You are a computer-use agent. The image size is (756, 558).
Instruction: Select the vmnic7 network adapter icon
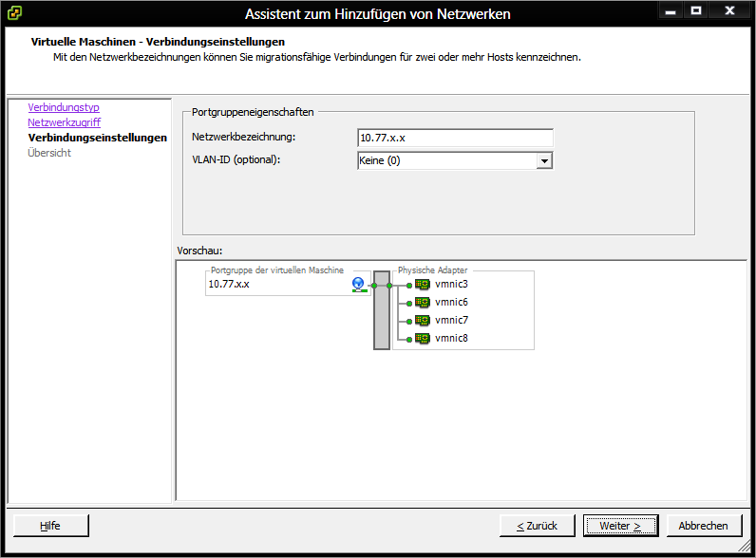pyautogui.click(x=423, y=321)
